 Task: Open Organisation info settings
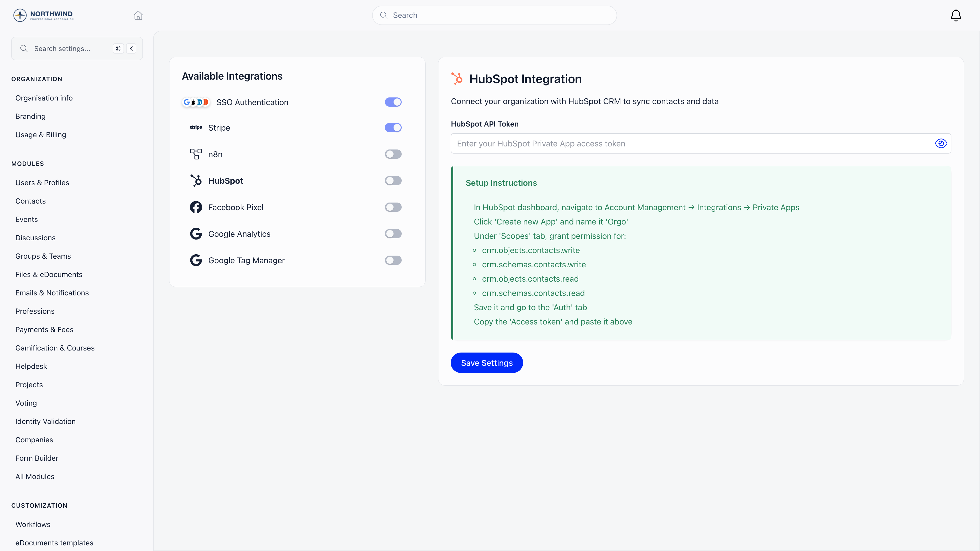click(44, 98)
